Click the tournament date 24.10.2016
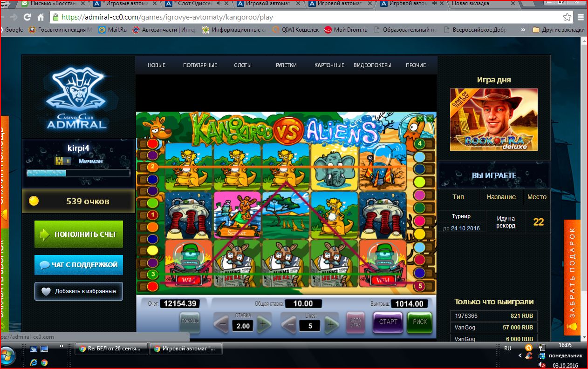Screen dimensions: 588x369 (x=465, y=228)
